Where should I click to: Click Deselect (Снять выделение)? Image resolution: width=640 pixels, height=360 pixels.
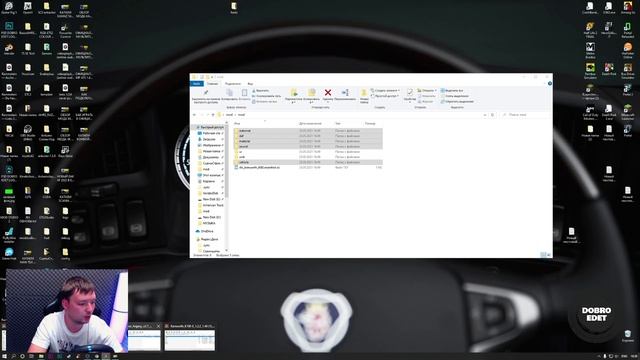tap(455, 96)
